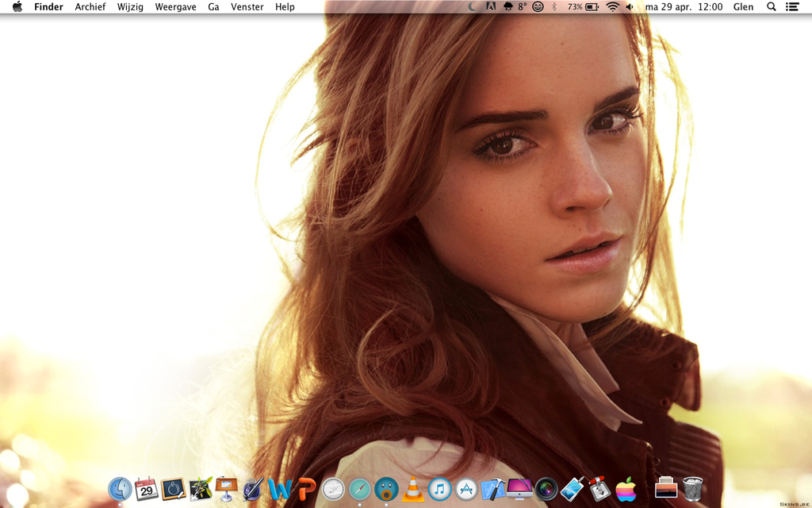Expand the battery 73% status menu
The width and height of the screenshot is (812, 508).
pos(583,7)
